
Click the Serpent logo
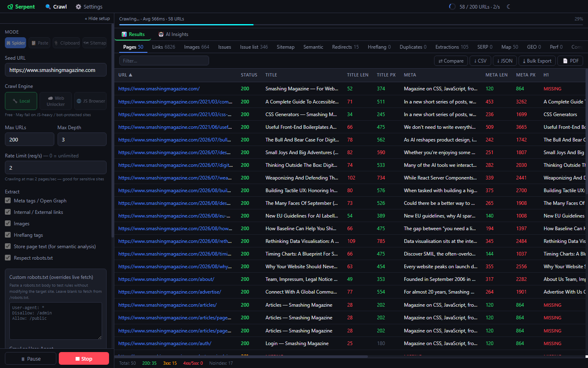[21, 7]
